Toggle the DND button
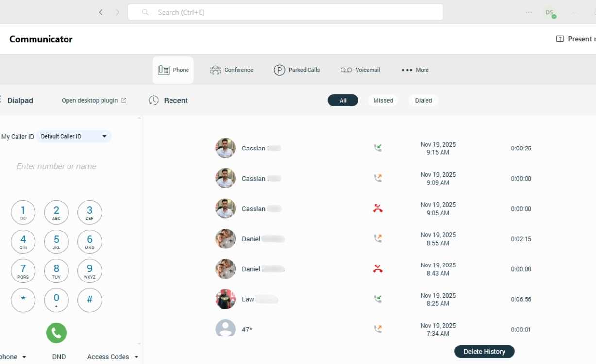This screenshot has width=596, height=364. click(59, 357)
